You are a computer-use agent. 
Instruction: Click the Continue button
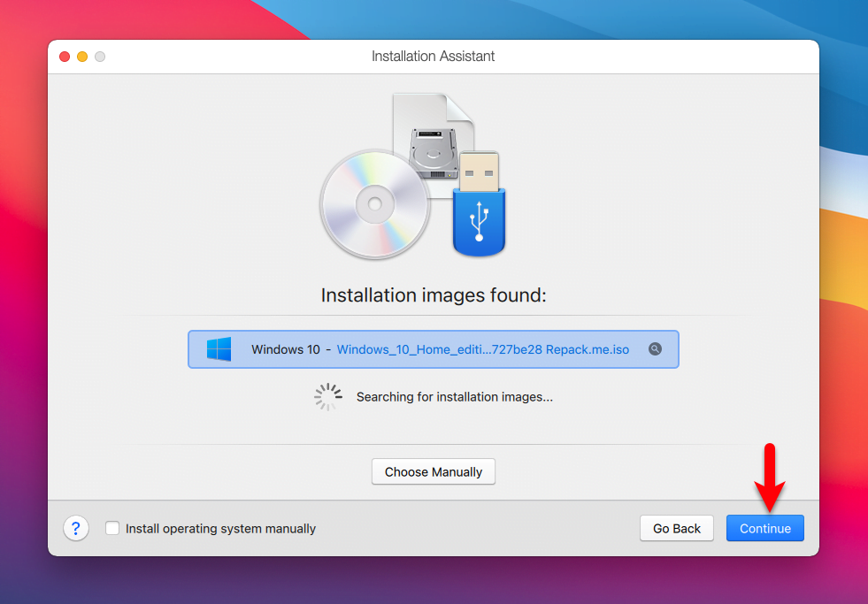point(765,528)
